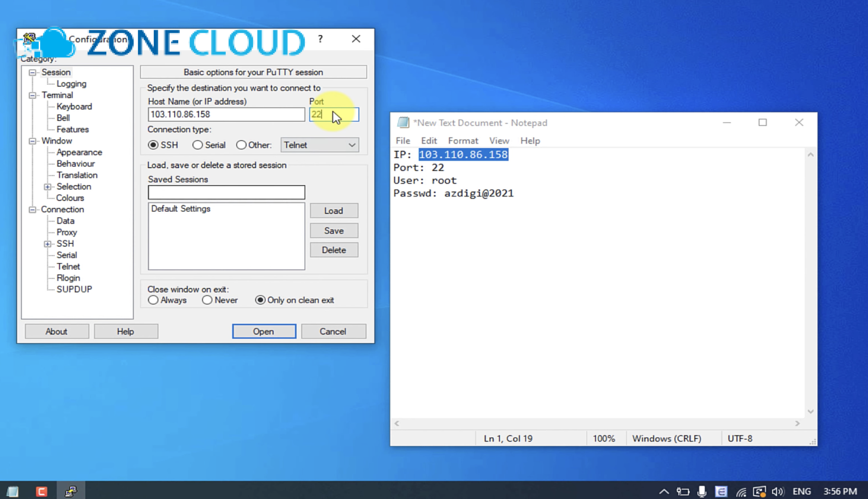Screen dimensions: 868x499
Task: Click the PuTTY title bar question-mark help
Action: 320,39
